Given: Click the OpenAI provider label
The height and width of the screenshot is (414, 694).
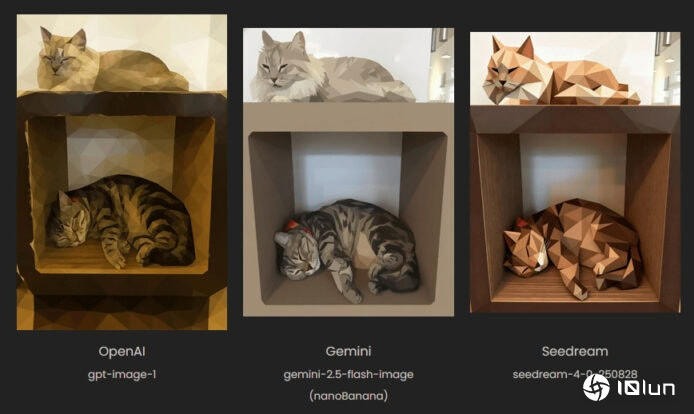Looking at the screenshot, I should tap(122, 352).
